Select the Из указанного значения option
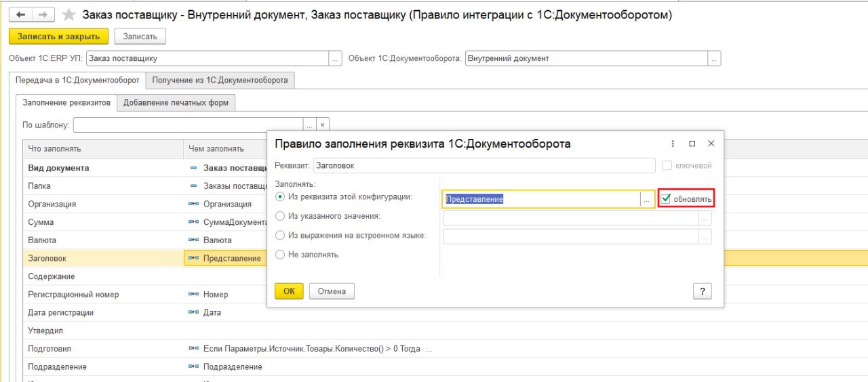Screen dimensions: 868x382 [x=280, y=216]
